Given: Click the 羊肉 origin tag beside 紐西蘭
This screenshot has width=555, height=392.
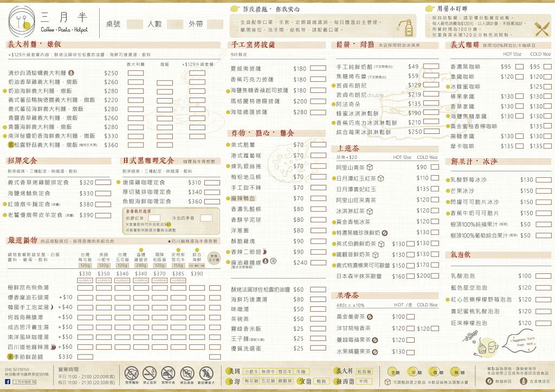Looking at the screenshot, I should coord(363,381).
